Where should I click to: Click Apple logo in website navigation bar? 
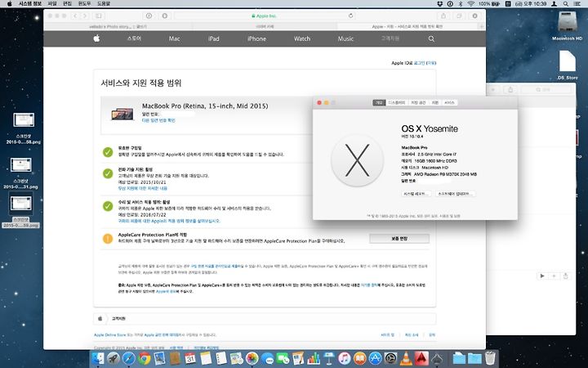[96, 38]
